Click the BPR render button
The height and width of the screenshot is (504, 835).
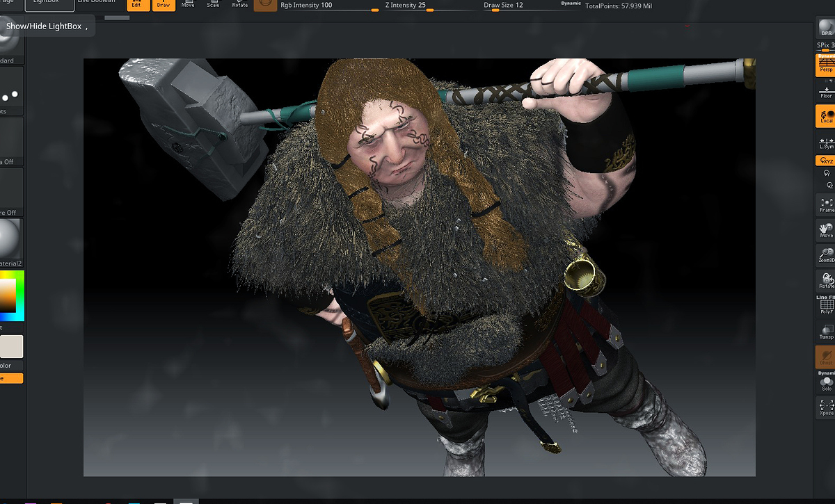click(826, 29)
